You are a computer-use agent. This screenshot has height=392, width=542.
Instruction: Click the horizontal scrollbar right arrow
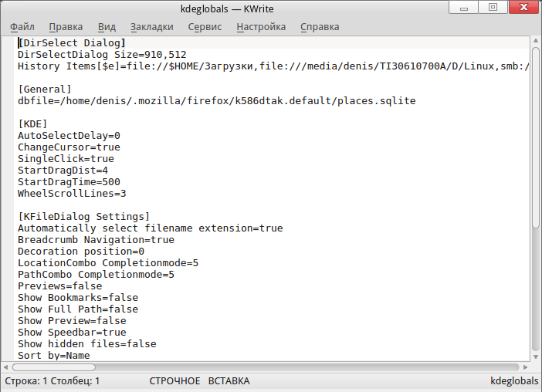pyautogui.click(x=526, y=367)
